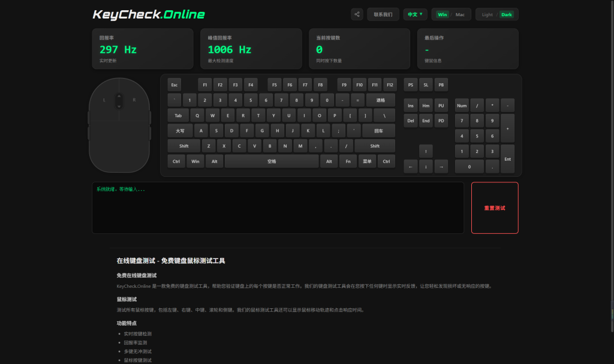Click the PS print screen key

click(410, 85)
